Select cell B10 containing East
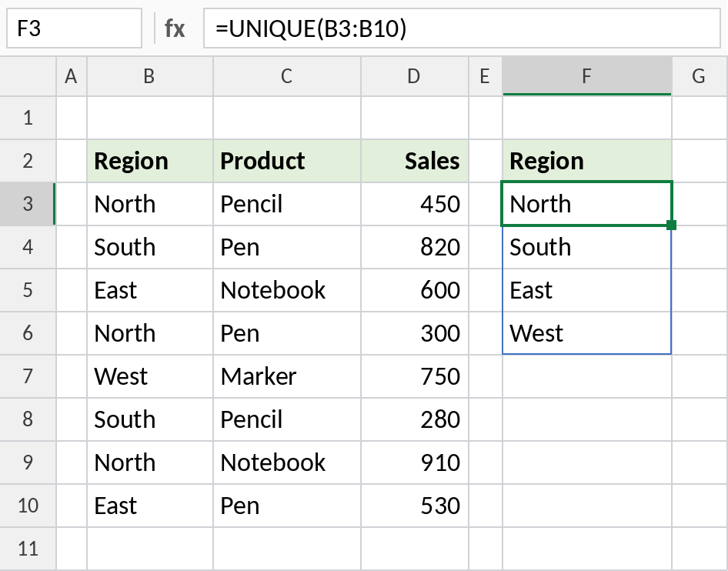The image size is (728, 571). 150,506
